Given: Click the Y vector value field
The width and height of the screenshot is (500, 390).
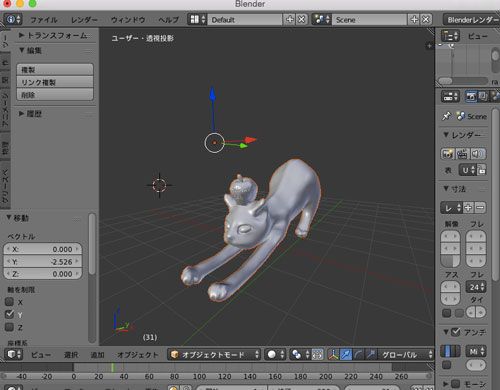Looking at the screenshot, I should pyautogui.click(x=43, y=262).
